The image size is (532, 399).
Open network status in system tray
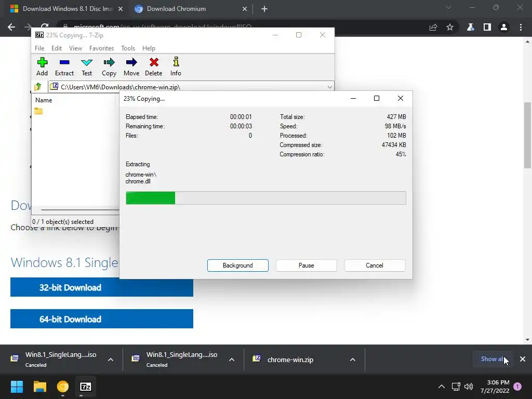tap(456, 387)
